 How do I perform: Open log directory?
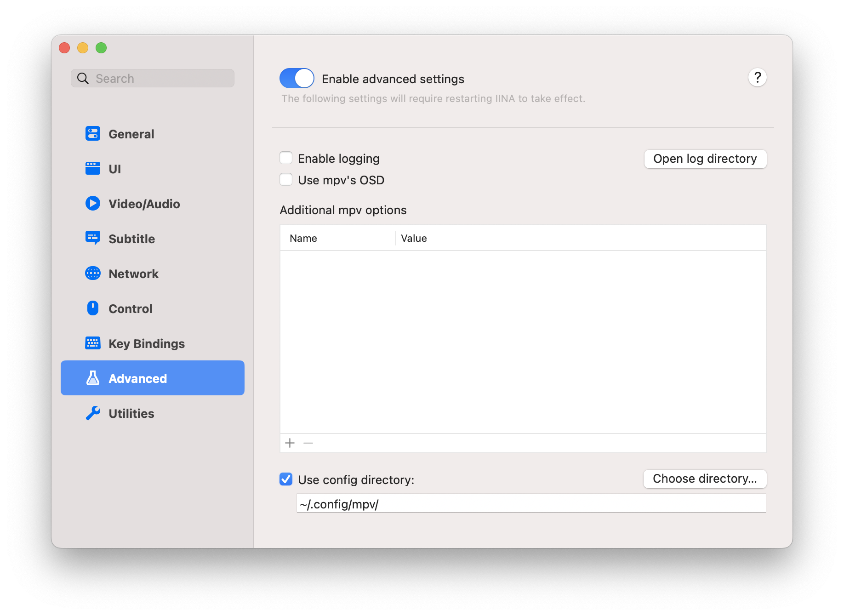705,159
